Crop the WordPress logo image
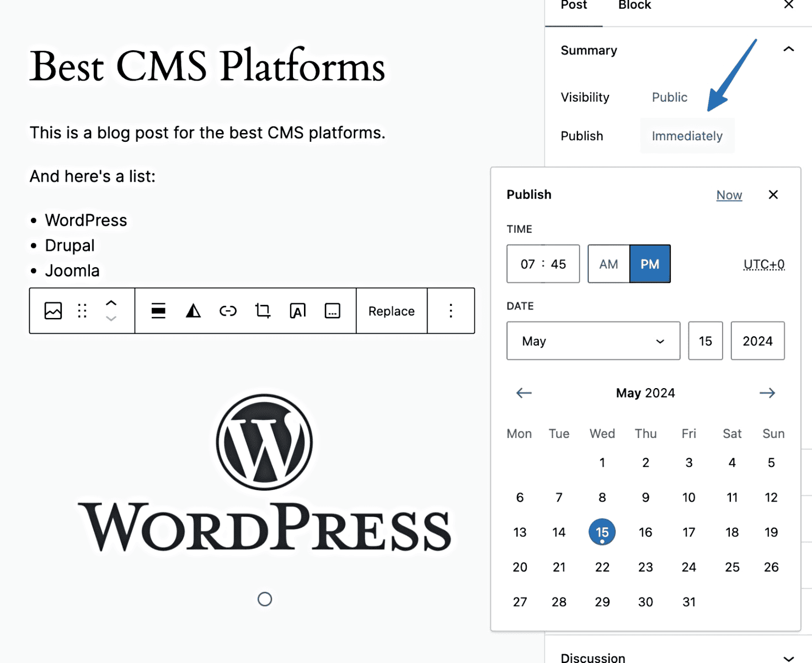Image resolution: width=812 pixels, height=663 pixels. pos(263,311)
